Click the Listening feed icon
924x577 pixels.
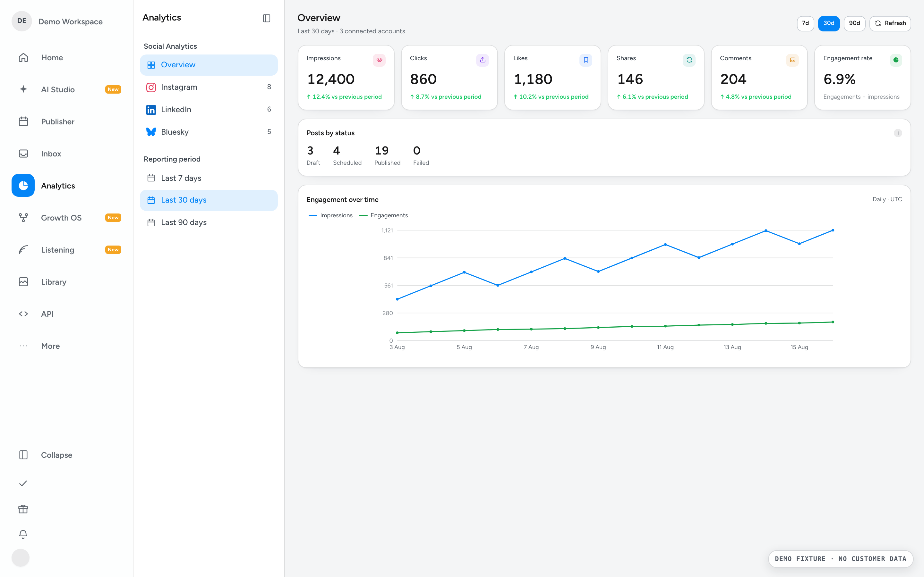click(23, 250)
